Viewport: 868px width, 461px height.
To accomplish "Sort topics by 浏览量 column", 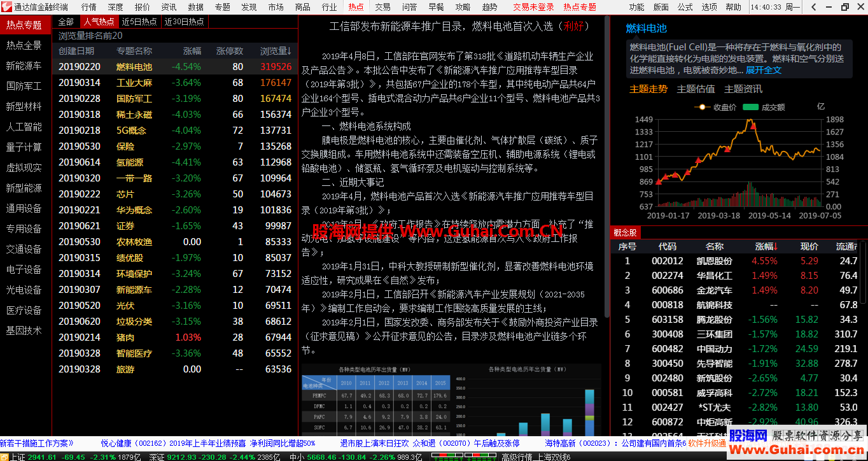I will coord(276,51).
